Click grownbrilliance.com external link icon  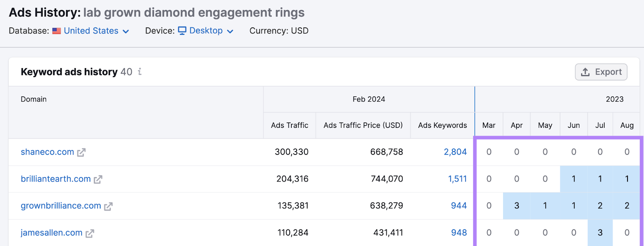[108, 206]
